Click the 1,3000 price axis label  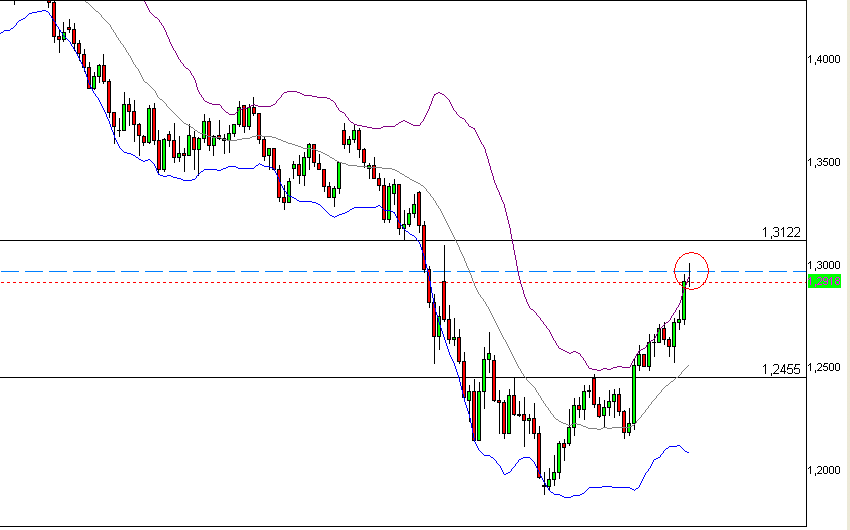pyautogui.click(x=824, y=265)
